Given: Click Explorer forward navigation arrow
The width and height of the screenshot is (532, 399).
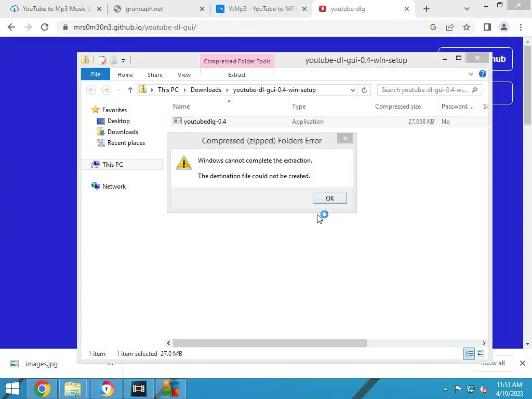Looking at the screenshot, I should (106, 90).
